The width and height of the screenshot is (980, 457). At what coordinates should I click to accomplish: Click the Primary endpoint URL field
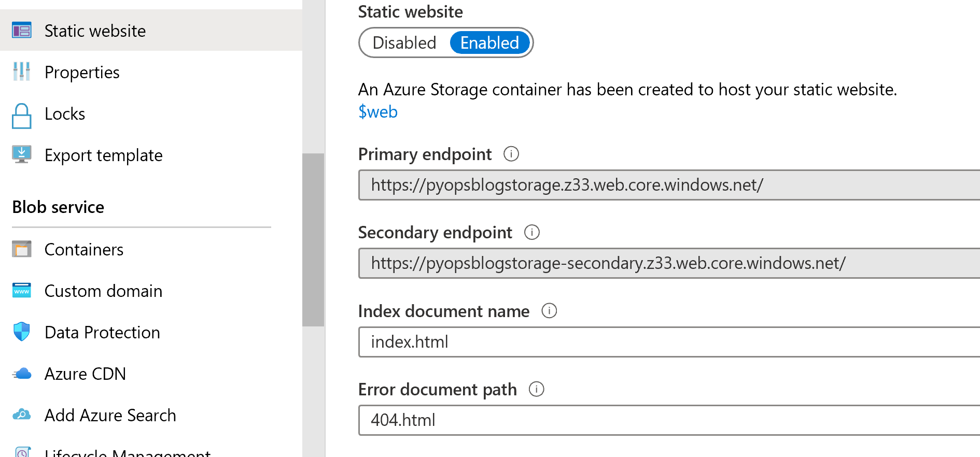click(x=669, y=185)
